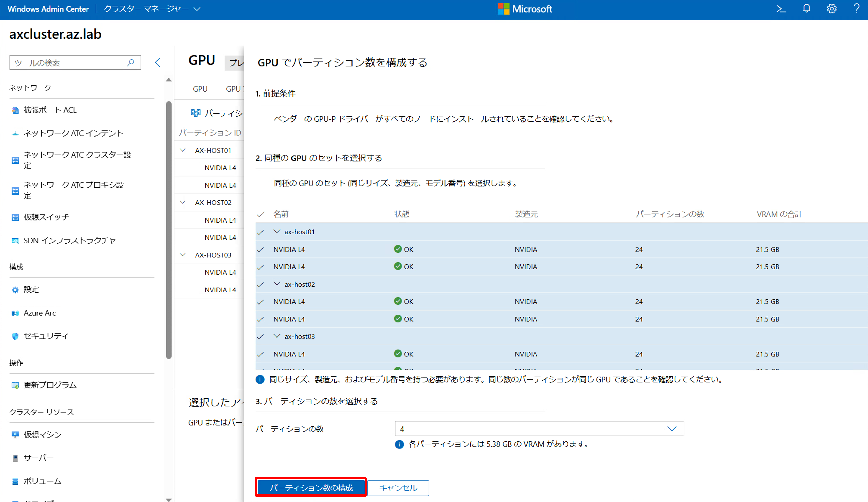The height and width of the screenshot is (502, 868).
Task: Select first NVIDIA L4 under AX-HOST03 in background
Action: click(220, 272)
